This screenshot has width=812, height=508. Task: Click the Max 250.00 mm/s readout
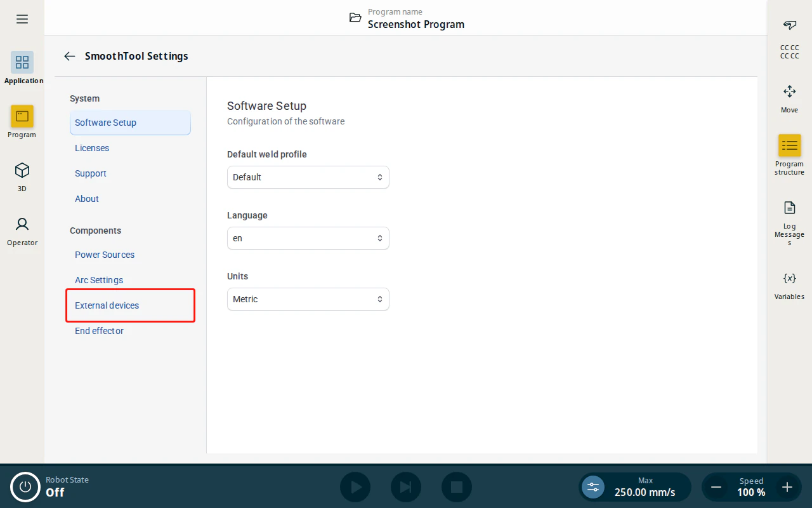pos(645,487)
